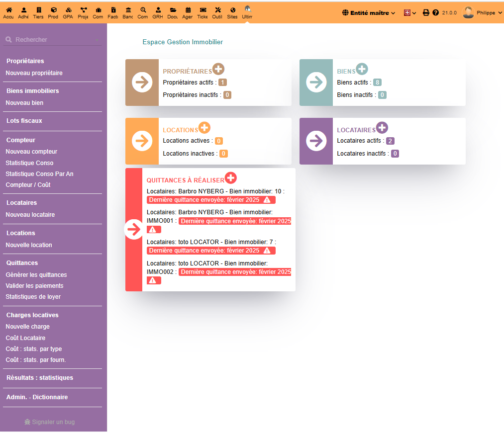
Task: Click Valider les paiements link
Action: click(34, 285)
